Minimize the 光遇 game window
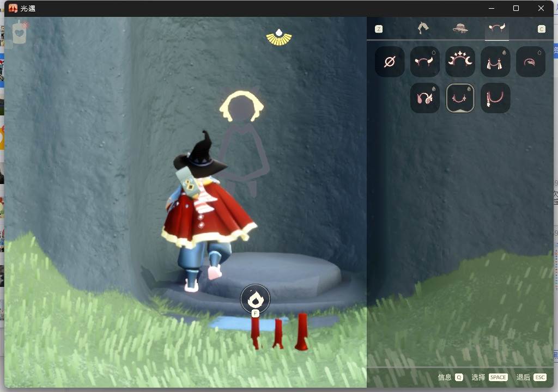The width and height of the screenshot is (558, 392). coord(492,8)
